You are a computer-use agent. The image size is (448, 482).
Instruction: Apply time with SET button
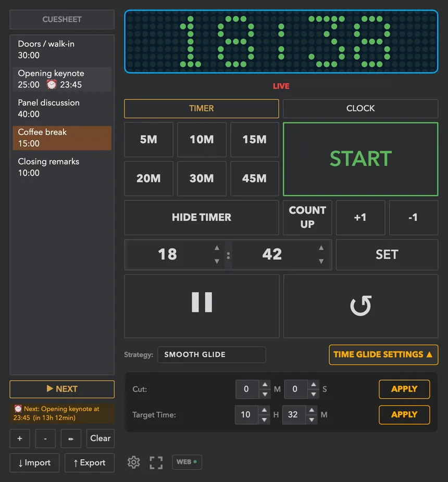387,255
